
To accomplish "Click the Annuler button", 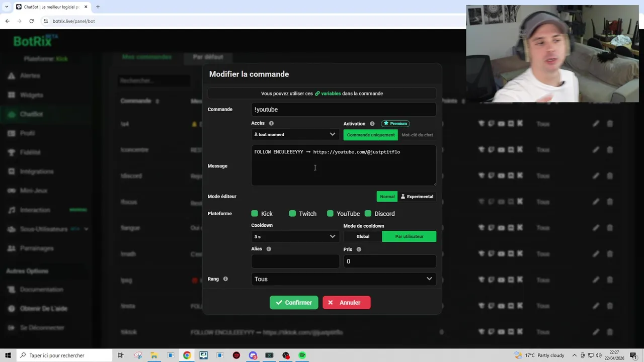I will coord(346,303).
